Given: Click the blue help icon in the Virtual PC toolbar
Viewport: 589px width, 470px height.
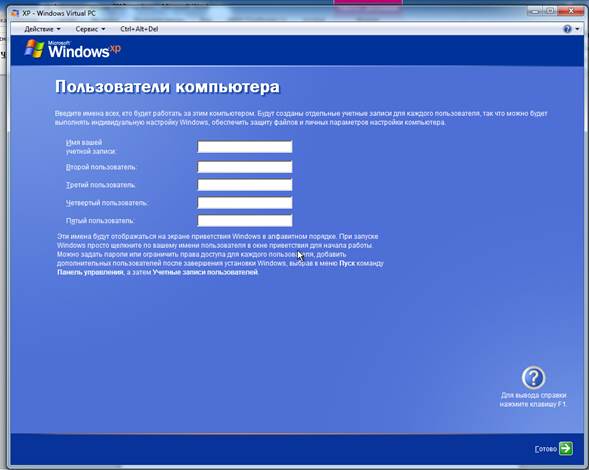Looking at the screenshot, I should pos(567,29).
